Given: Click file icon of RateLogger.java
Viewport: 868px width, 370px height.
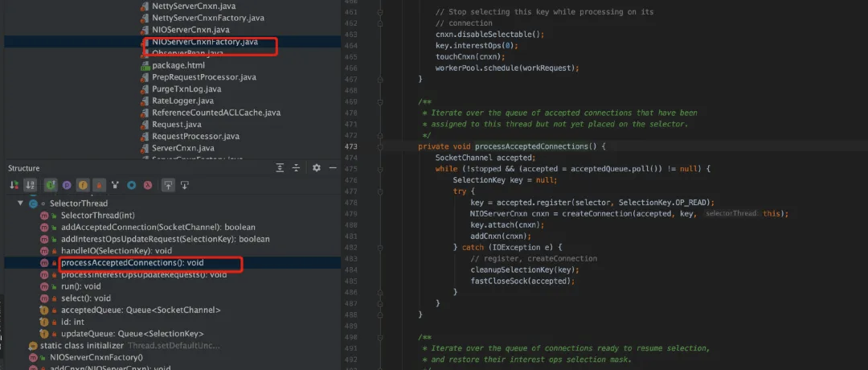Looking at the screenshot, I should point(143,101).
